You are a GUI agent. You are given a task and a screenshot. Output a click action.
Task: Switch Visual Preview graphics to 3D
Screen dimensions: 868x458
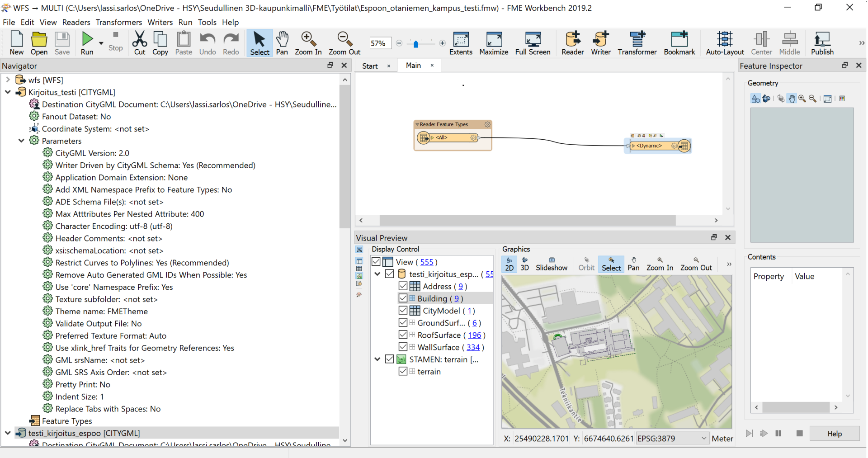524,264
